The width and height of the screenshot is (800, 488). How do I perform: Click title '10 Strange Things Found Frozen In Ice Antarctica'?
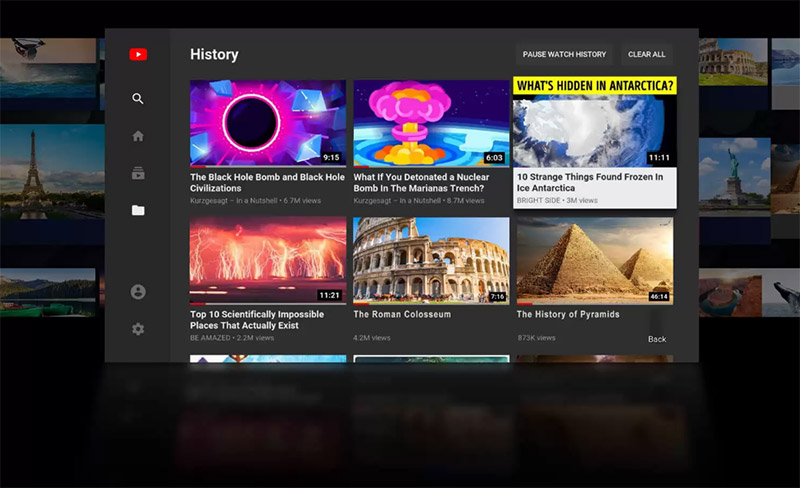point(590,182)
